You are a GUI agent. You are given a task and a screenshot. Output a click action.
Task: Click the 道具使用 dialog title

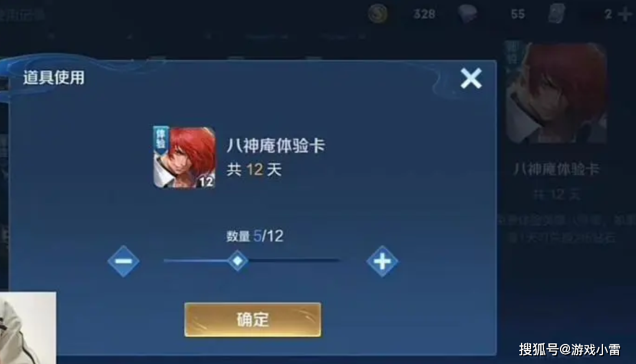(54, 77)
